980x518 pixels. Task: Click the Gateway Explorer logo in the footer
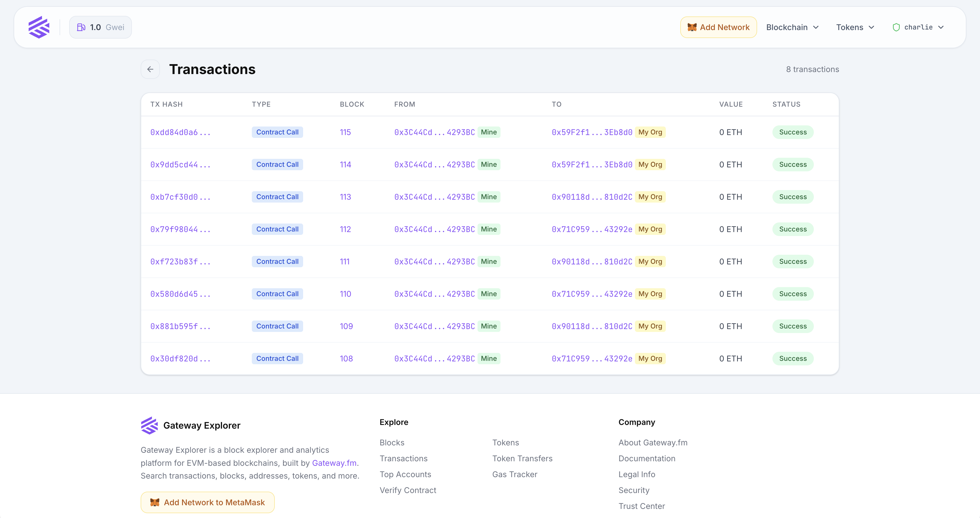click(149, 425)
